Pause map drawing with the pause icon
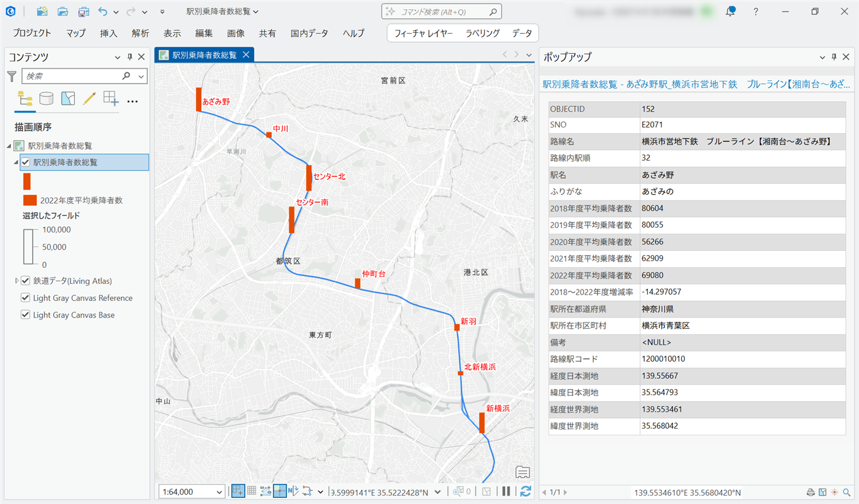 click(506, 491)
